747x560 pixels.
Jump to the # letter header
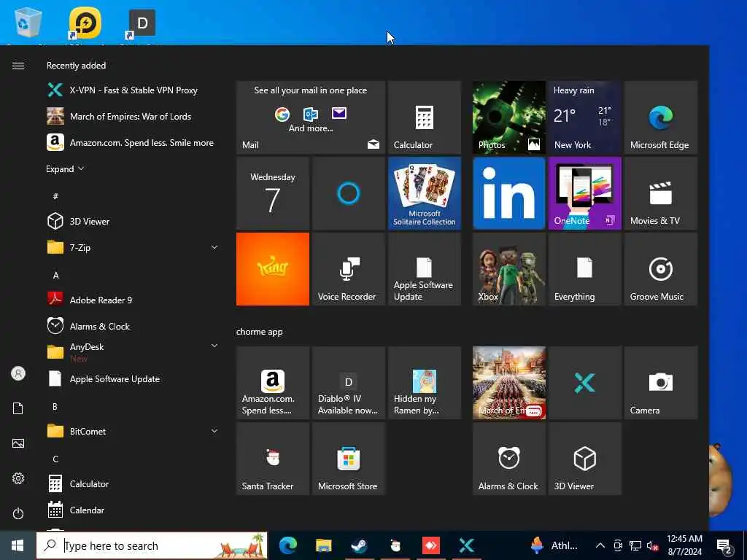55,196
